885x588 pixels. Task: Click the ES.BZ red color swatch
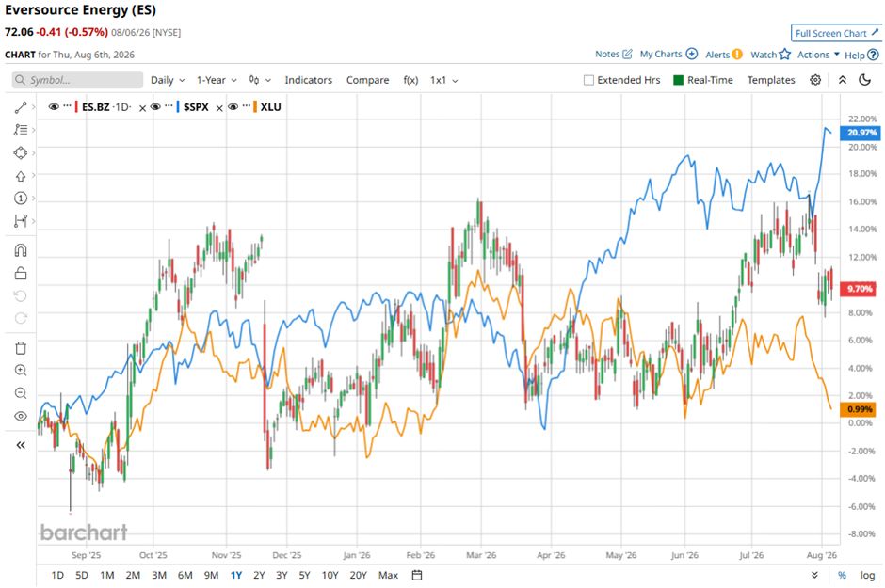pos(77,106)
